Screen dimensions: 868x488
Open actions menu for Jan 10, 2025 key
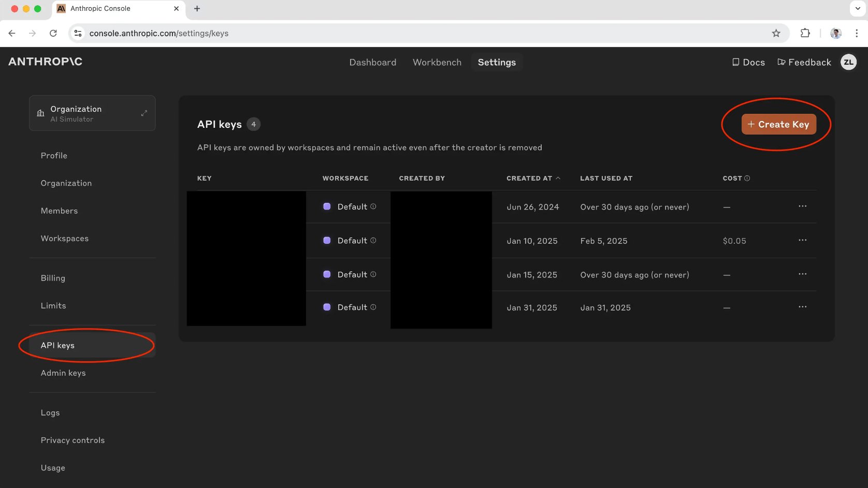(x=802, y=240)
